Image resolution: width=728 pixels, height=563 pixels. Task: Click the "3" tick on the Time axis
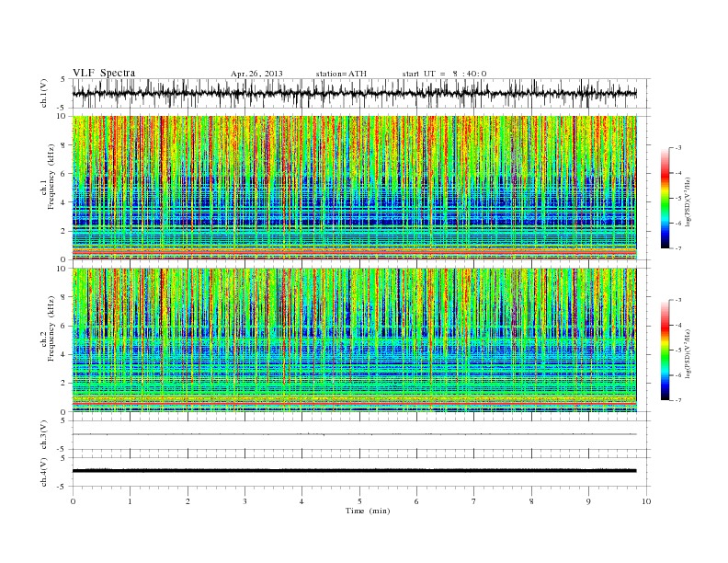click(245, 501)
